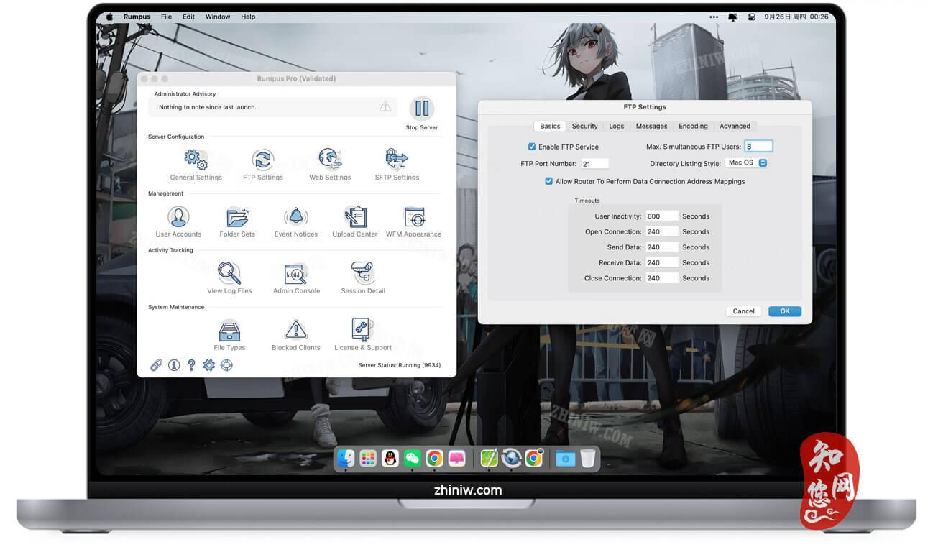
Task: Open CleanMyMac pink icon in Dock
Action: [456, 458]
